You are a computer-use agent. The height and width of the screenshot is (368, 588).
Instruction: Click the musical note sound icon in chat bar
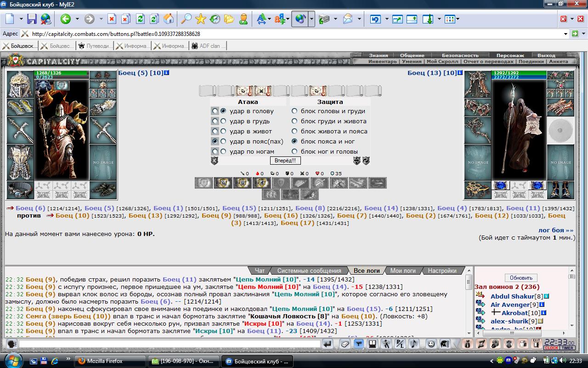coord(414,344)
